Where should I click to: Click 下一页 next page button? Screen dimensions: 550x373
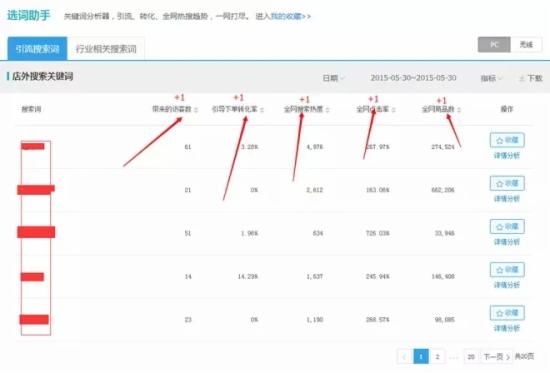pos(497,357)
